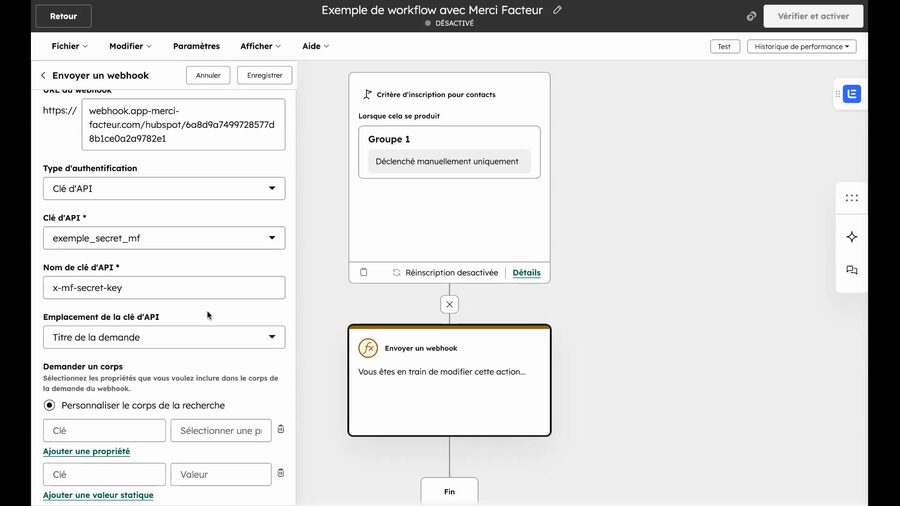Click the link icon beside Vérifier et activer
900x506 pixels.
click(751, 16)
